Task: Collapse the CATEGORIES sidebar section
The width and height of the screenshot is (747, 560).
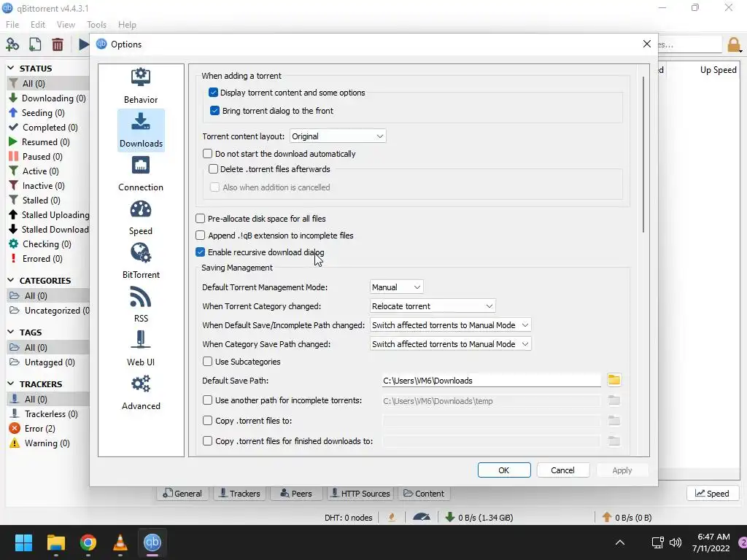Action: coord(10,280)
